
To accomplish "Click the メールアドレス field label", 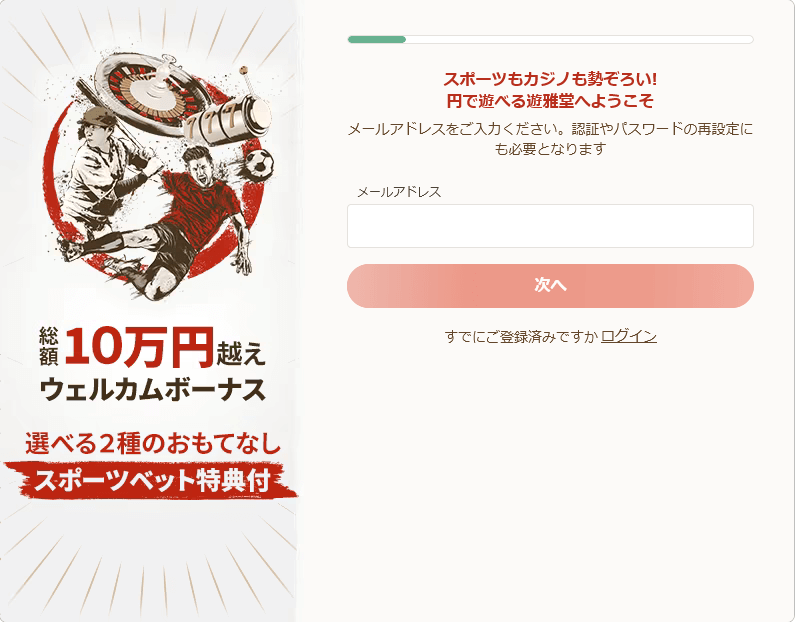I will click(x=399, y=192).
